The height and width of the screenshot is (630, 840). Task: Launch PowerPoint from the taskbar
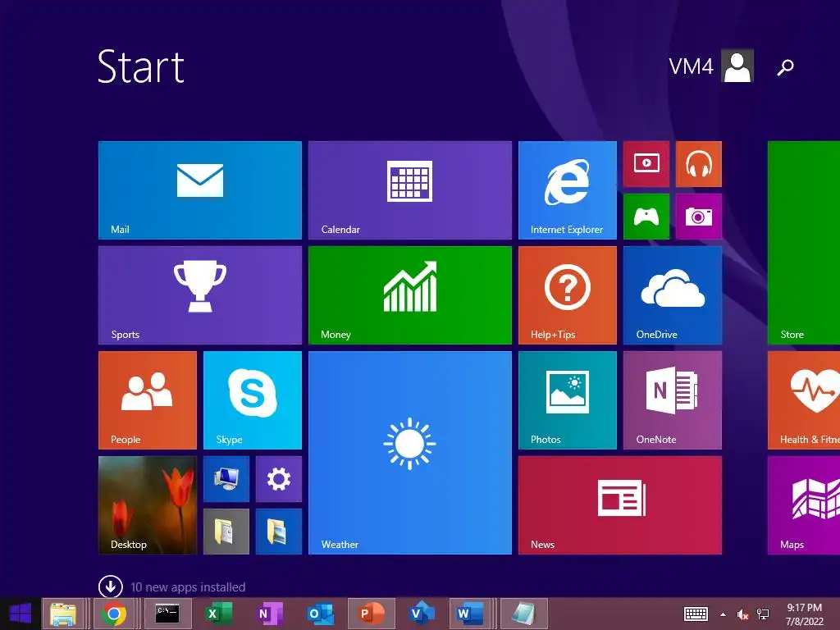(x=372, y=614)
